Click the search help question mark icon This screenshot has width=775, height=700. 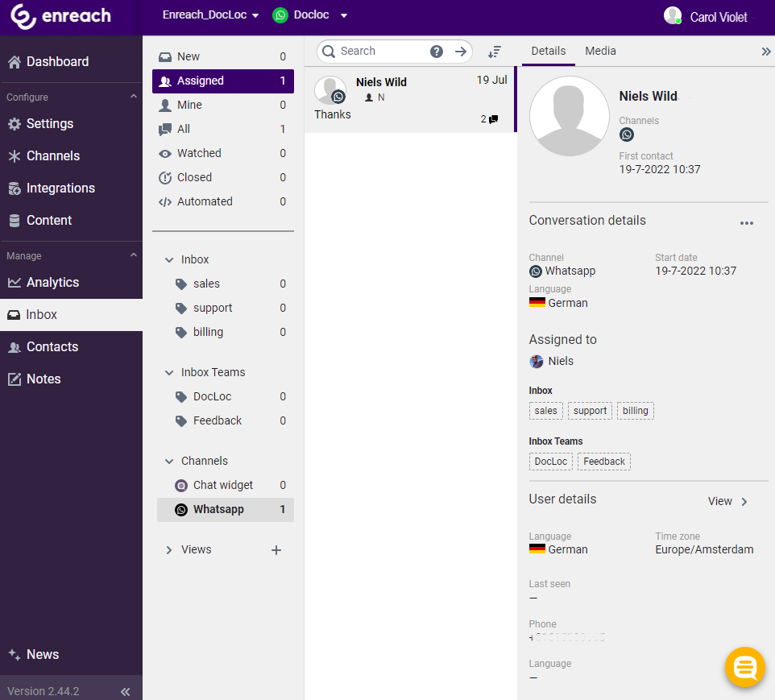[x=437, y=52]
